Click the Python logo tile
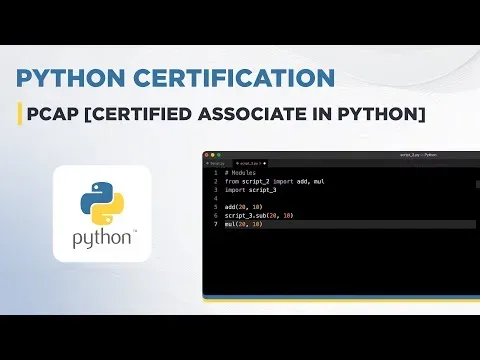 [102, 213]
